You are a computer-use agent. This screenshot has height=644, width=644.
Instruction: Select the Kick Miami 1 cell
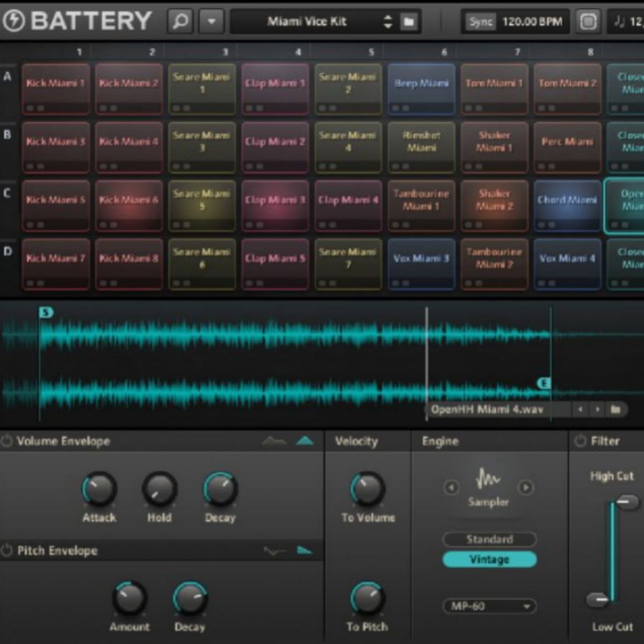coord(56,89)
